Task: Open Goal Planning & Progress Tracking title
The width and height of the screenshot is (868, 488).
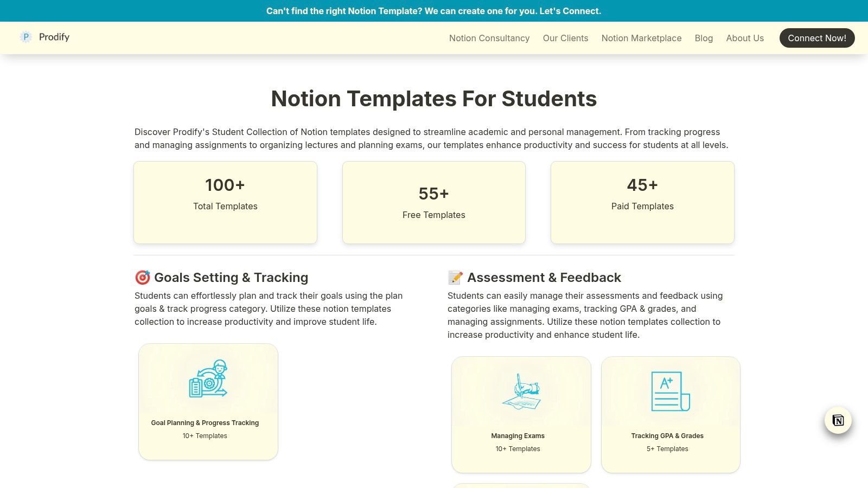Action: (x=205, y=423)
